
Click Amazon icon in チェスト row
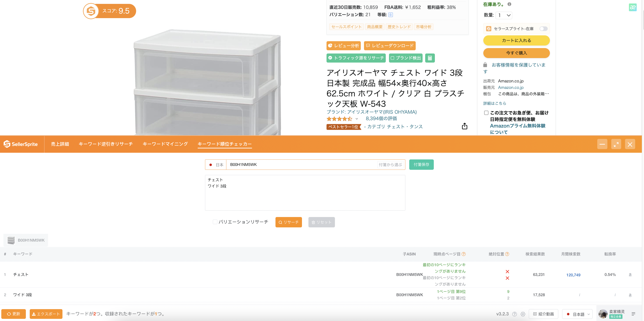tap(630, 275)
